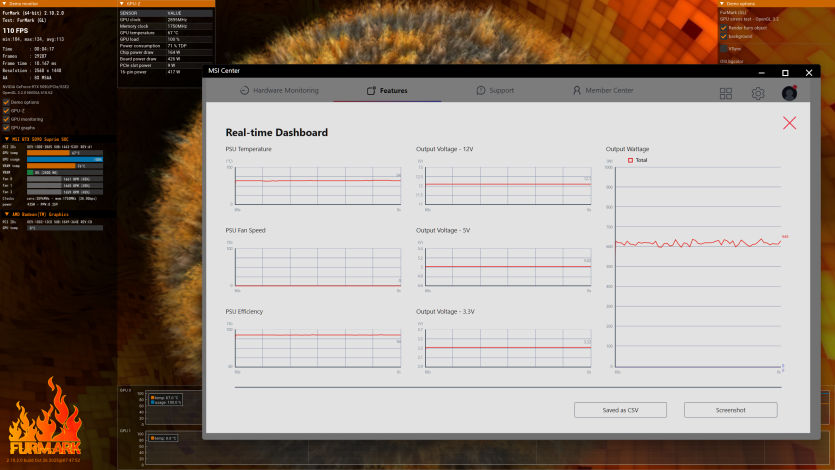
Task: Collapse the Demo monitor panel triangle
Action: point(5,4)
